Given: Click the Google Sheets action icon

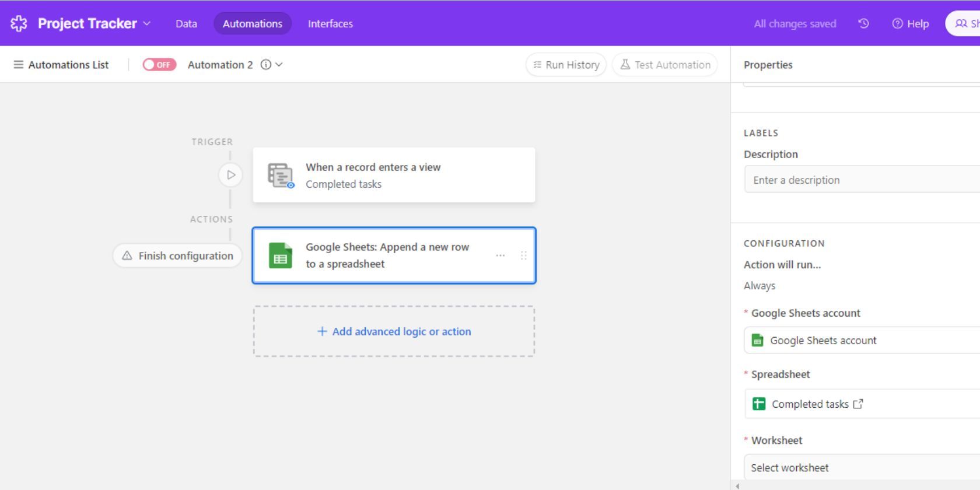Looking at the screenshot, I should [x=281, y=256].
